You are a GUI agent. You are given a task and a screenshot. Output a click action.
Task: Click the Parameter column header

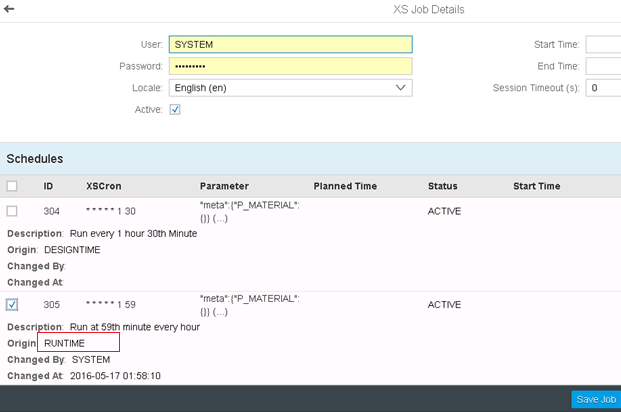(224, 186)
